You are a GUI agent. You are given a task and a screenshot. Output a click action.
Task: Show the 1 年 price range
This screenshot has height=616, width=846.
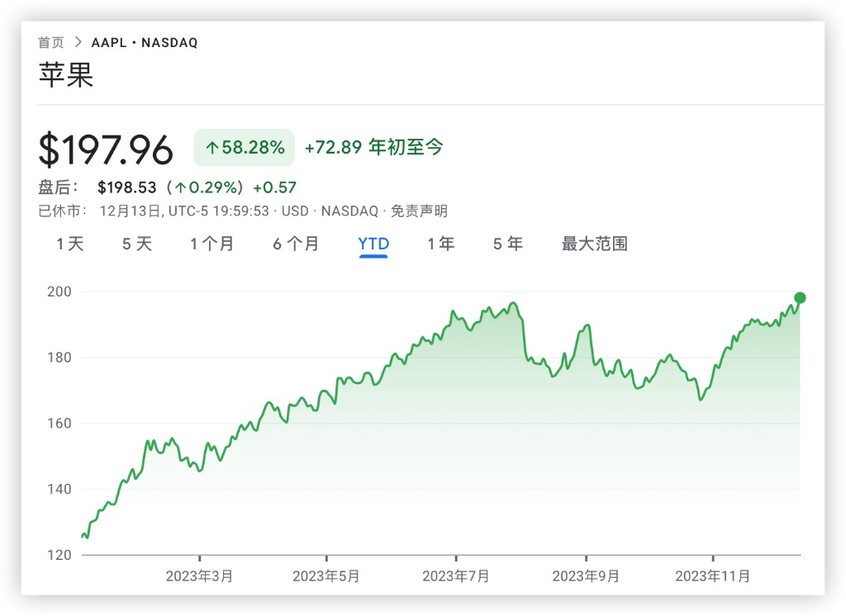click(441, 244)
